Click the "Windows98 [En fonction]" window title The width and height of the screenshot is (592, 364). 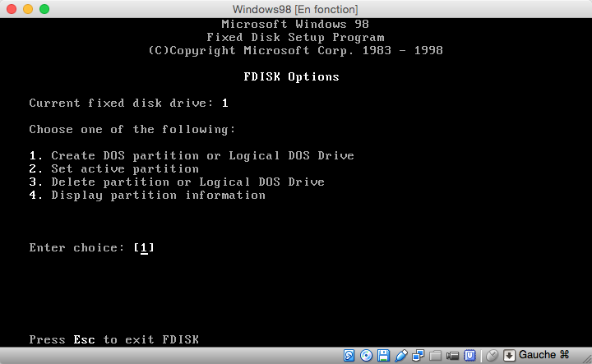(295, 9)
